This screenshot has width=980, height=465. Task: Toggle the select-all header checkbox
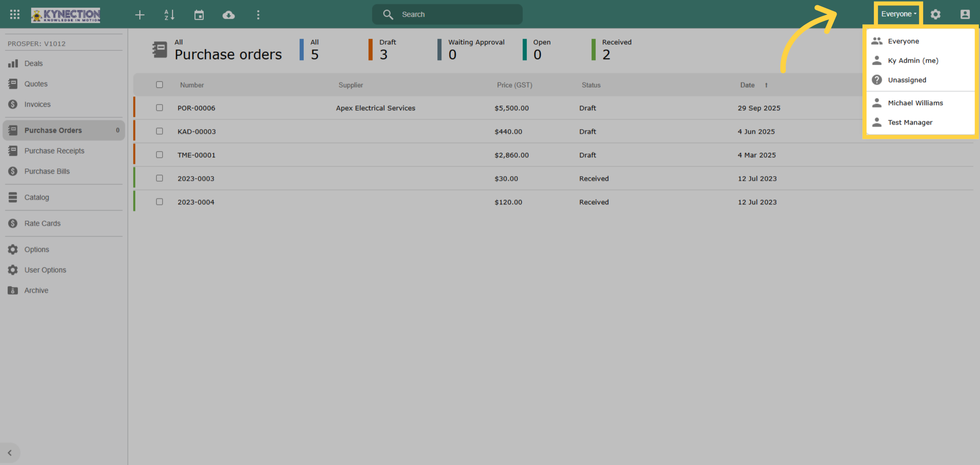159,85
